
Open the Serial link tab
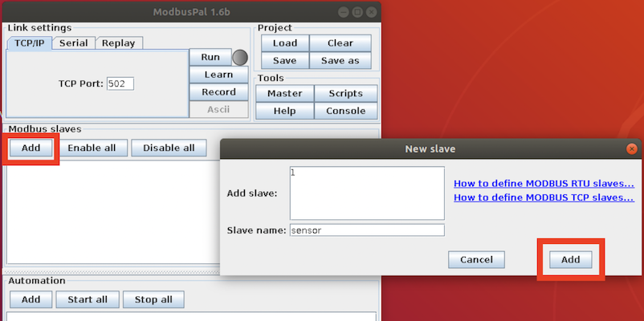click(74, 43)
